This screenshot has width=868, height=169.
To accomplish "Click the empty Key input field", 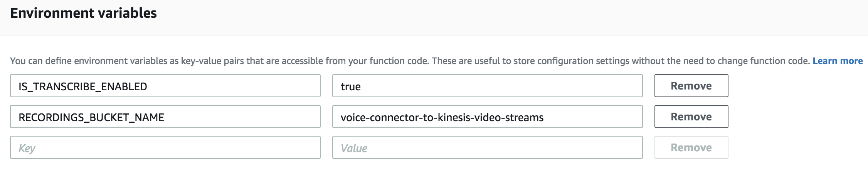I will (x=165, y=148).
